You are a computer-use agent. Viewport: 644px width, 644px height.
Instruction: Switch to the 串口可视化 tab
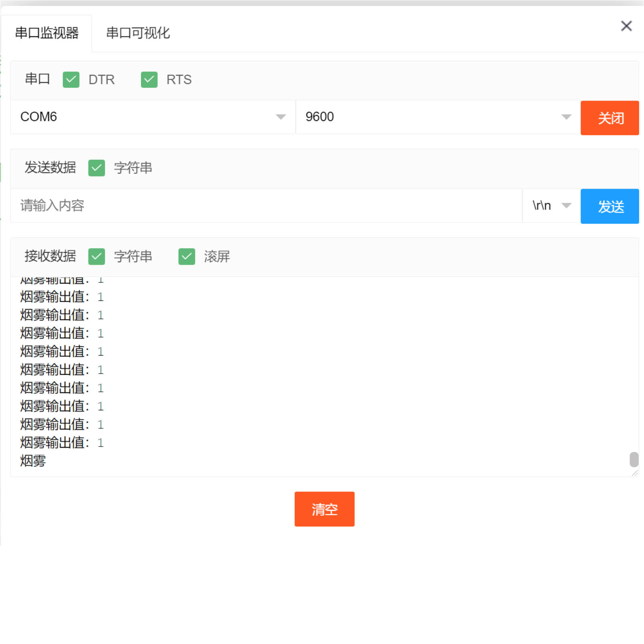tap(138, 33)
